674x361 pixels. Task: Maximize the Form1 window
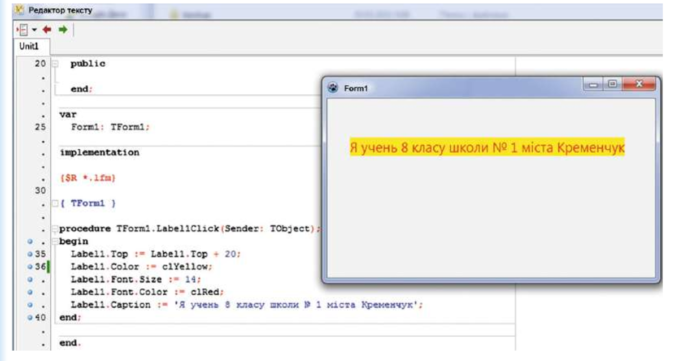coord(613,84)
